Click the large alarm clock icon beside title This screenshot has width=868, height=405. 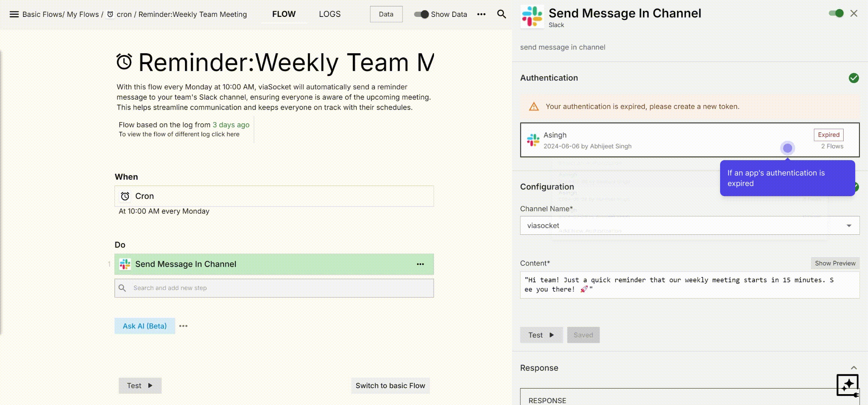(x=124, y=62)
